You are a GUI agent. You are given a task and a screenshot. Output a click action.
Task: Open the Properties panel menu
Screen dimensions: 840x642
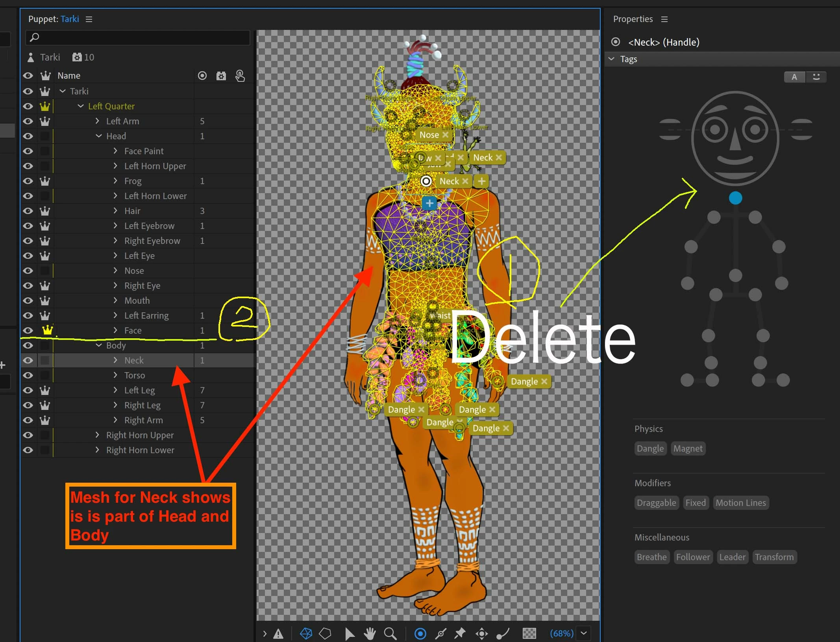coord(664,19)
